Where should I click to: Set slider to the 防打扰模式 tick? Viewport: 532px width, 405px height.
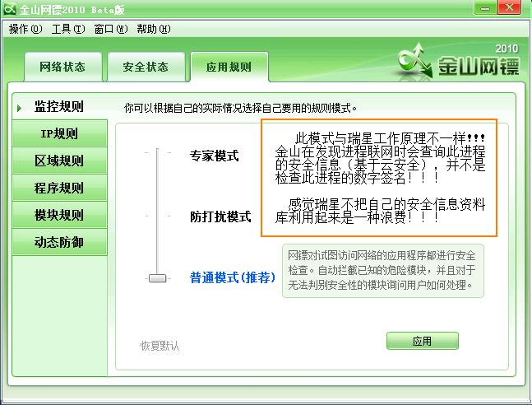click(157, 216)
